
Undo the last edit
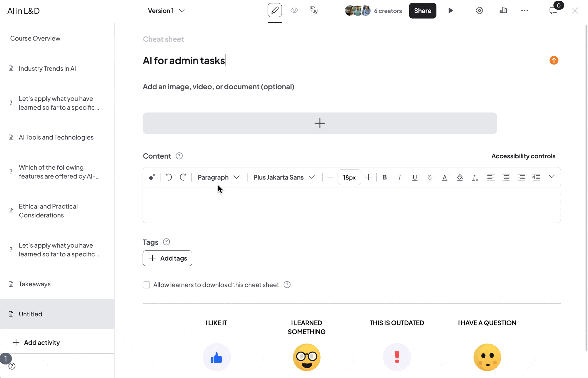coord(168,177)
